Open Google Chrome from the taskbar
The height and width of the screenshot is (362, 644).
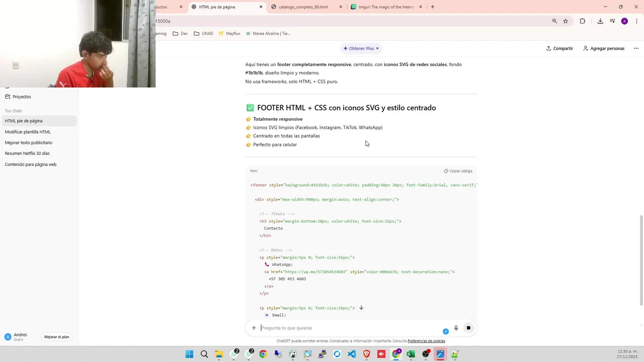point(263,354)
